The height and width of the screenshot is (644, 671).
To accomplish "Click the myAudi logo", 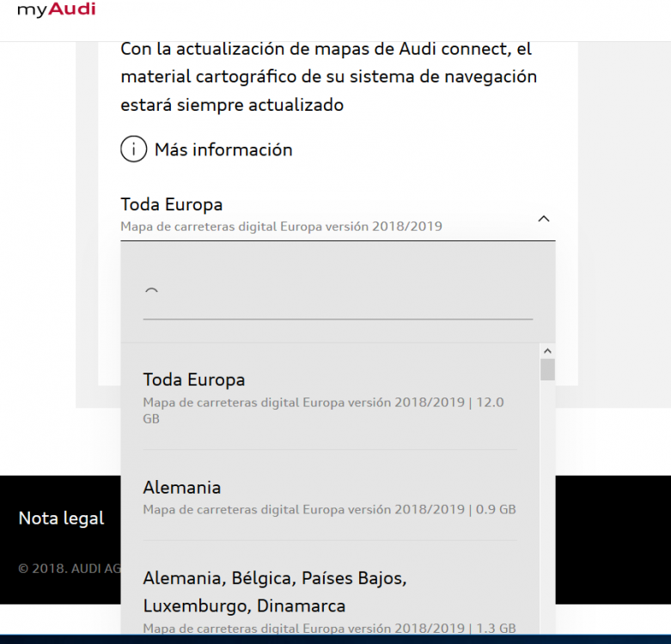I will coord(57,9).
